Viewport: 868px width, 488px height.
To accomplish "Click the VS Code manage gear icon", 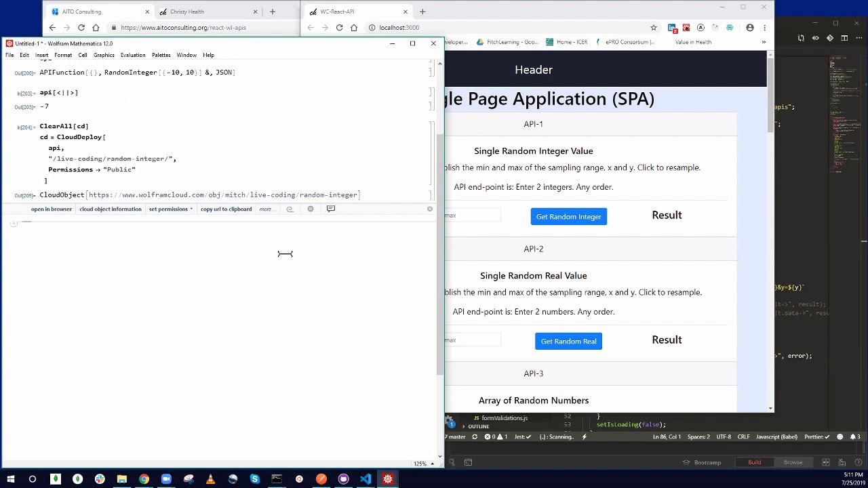I will (449, 420).
